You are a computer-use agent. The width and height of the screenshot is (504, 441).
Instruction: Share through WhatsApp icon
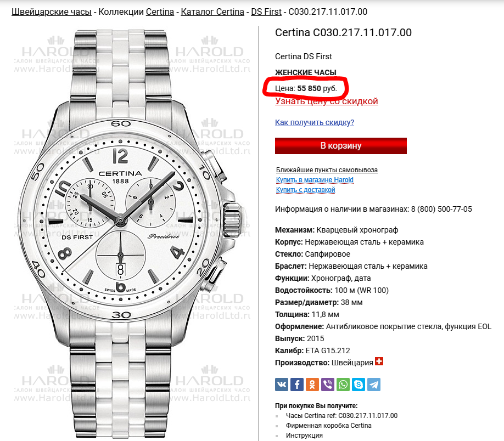(343, 384)
